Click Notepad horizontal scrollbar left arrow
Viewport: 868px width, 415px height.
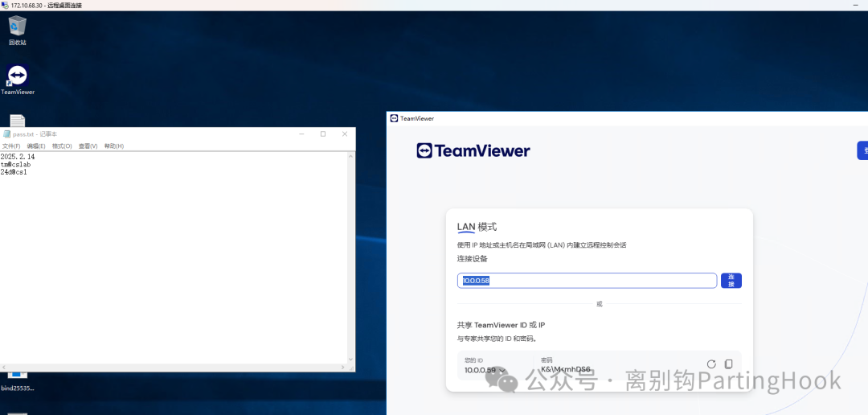click(x=4, y=368)
